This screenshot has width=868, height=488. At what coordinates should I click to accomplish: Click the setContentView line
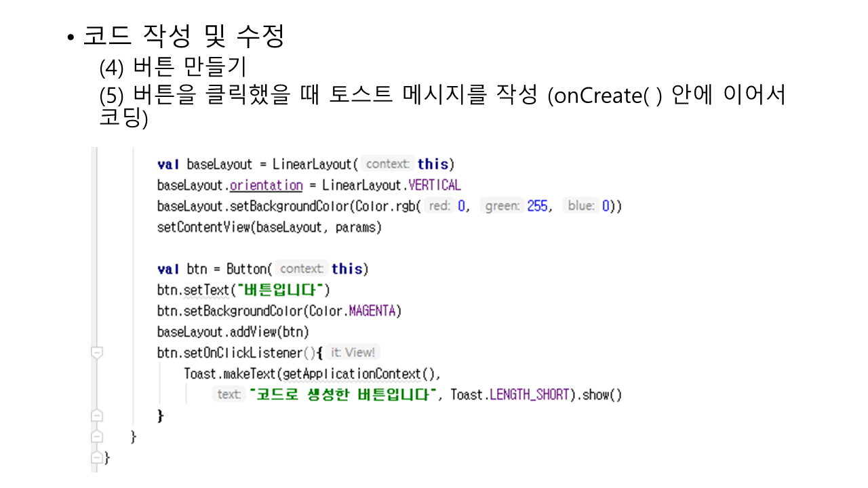269,227
